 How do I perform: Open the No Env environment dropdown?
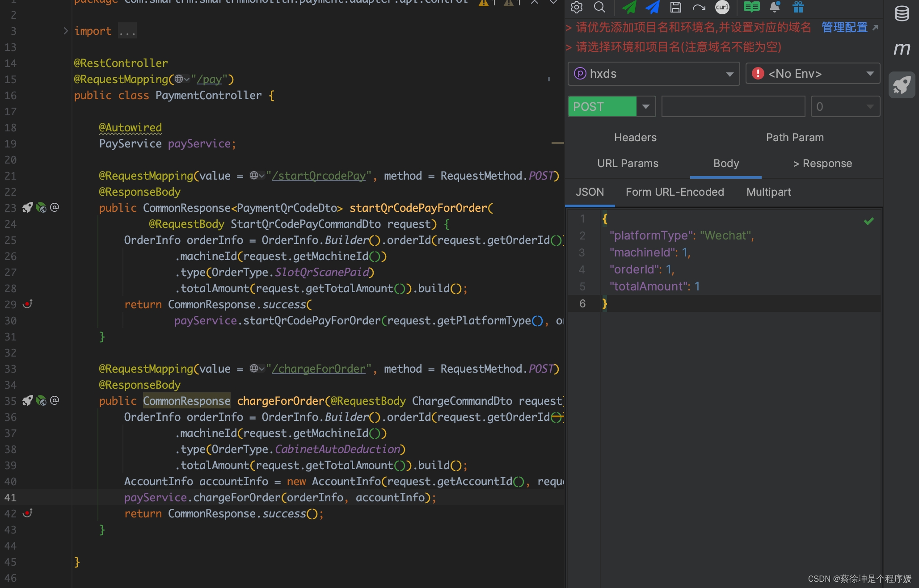click(x=813, y=73)
